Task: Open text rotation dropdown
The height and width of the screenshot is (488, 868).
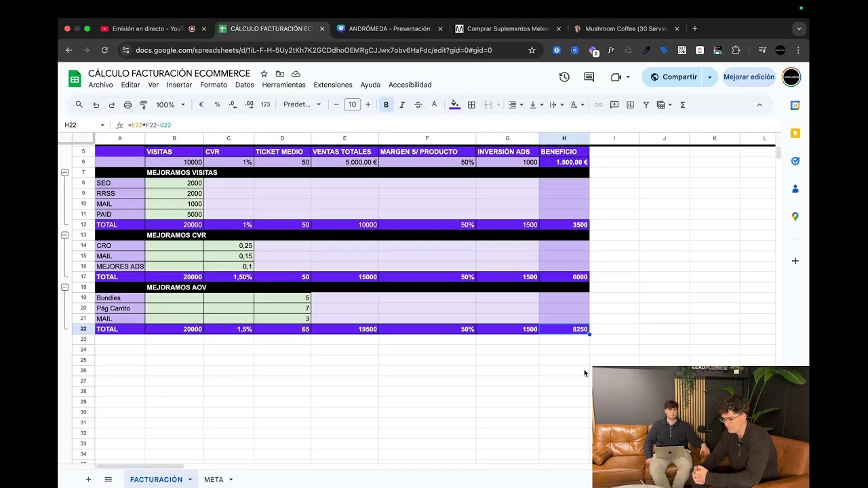Action: pos(576,105)
